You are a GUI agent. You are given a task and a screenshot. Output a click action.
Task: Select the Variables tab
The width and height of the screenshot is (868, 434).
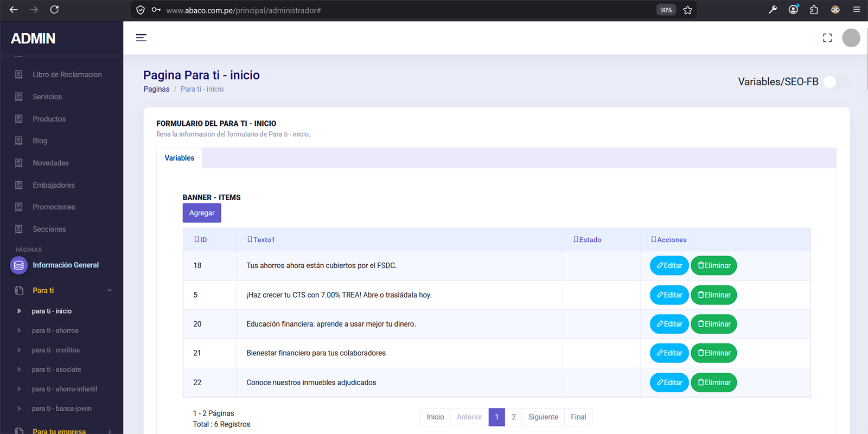pyautogui.click(x=179, y=158)
